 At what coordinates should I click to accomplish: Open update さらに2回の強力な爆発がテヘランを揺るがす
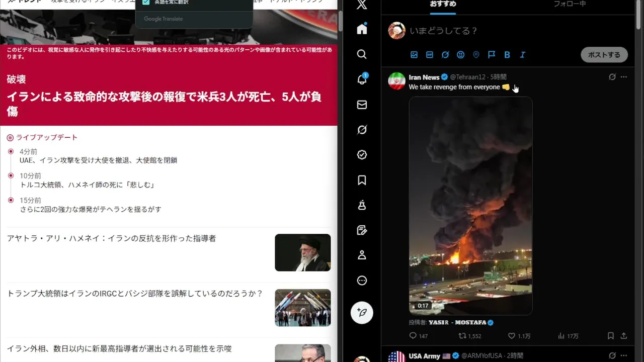pyautogui.click(x=90, y=209)
